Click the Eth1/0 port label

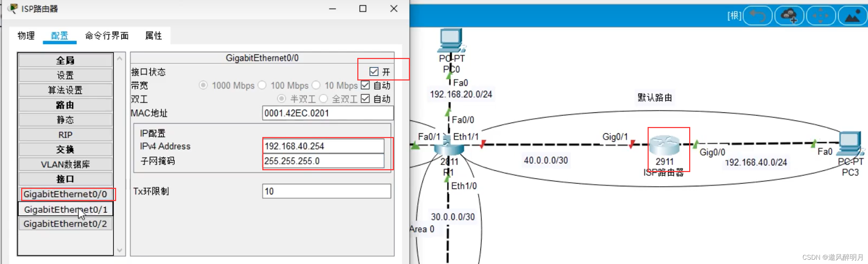point(464,186)
